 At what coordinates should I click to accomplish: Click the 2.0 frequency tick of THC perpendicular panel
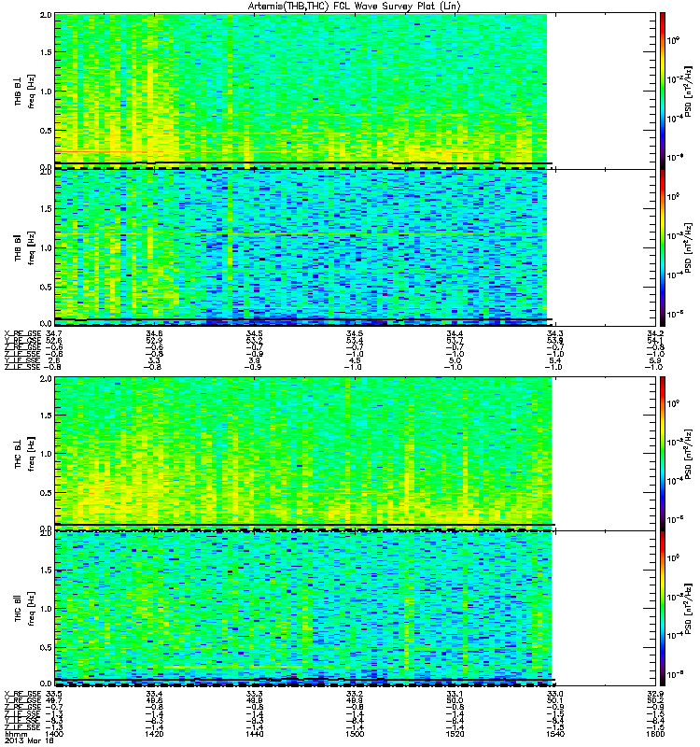tap(46, 379)
